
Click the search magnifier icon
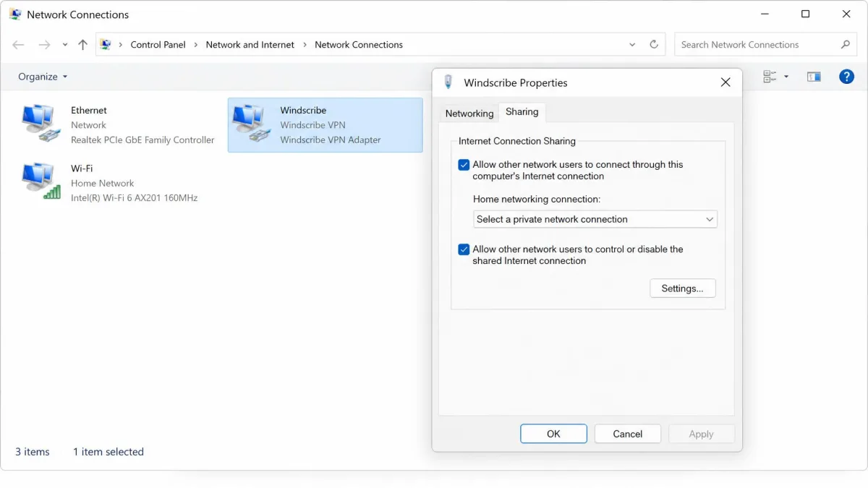point(845,45)
